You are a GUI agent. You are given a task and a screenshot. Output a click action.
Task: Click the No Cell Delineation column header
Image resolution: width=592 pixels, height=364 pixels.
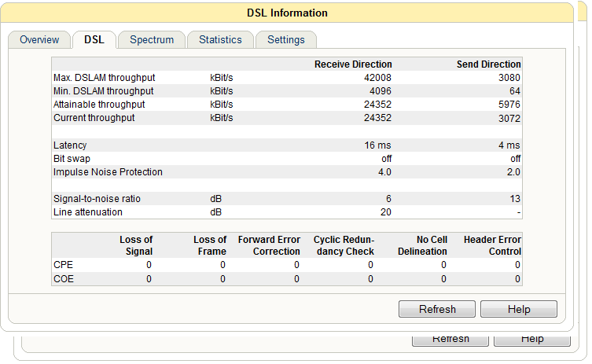[422, 245]
